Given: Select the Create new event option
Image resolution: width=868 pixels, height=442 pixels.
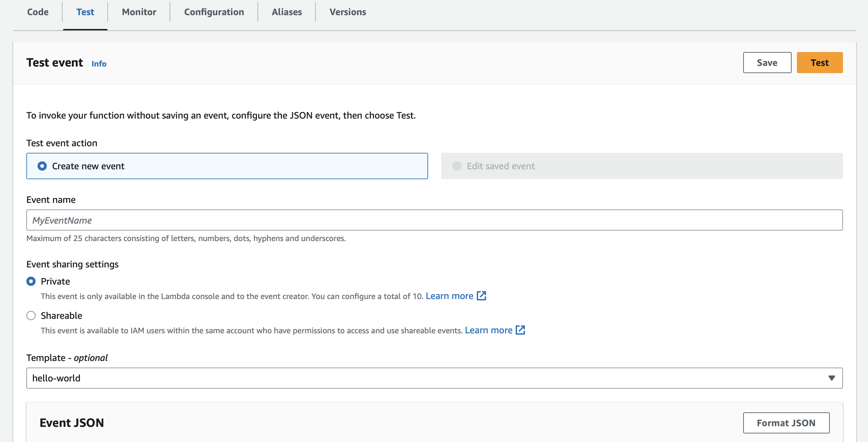Looking at the screenshot, I should 42,166.
